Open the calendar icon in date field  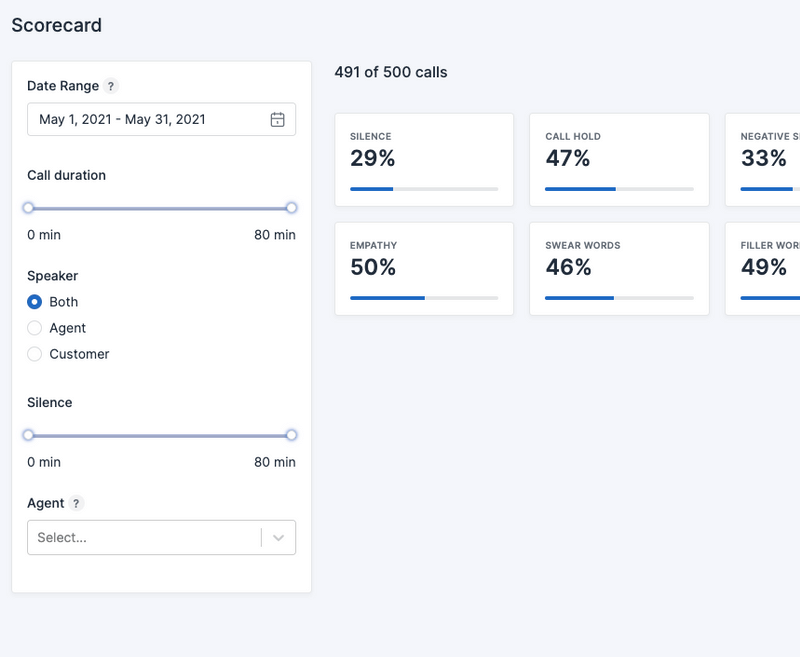coord(278,120)
